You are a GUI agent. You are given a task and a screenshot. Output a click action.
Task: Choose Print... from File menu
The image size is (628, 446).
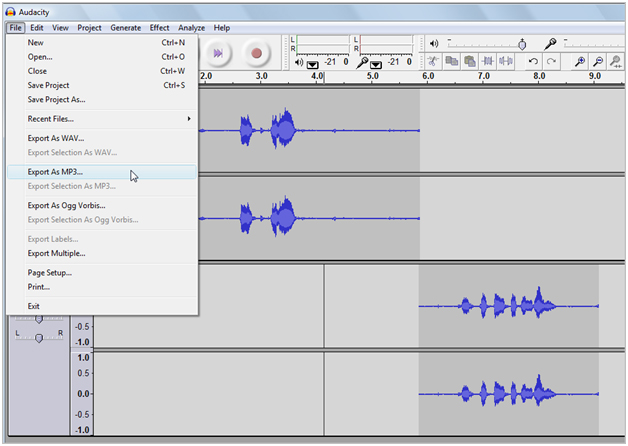[102, 287]
